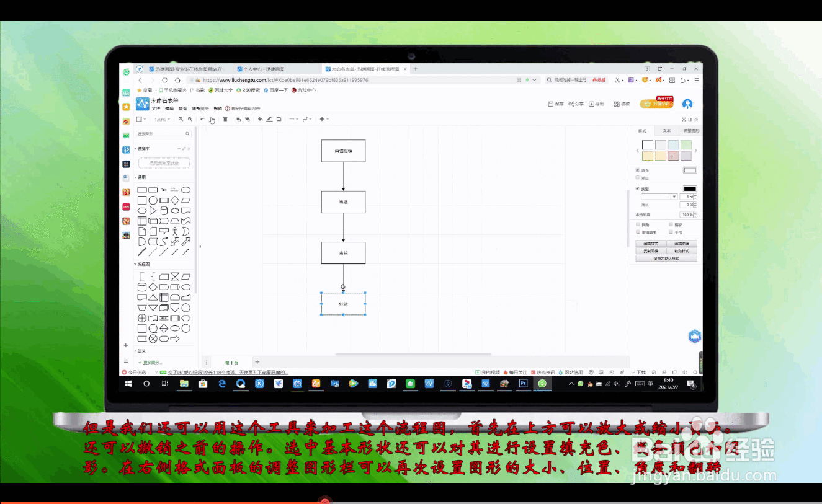This screenshot has height=504, width=822.
Task: Open the 编辑 menu
Action: 169,108
